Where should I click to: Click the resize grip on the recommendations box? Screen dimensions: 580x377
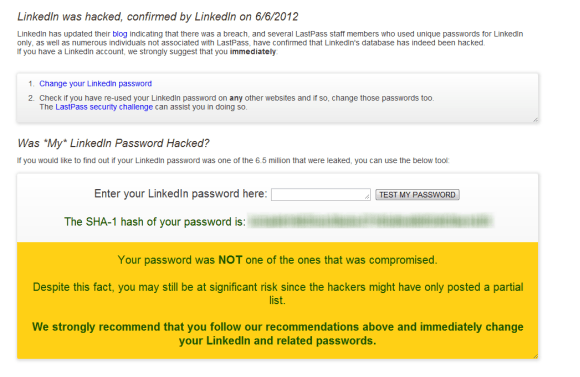[x=535, y=120]
